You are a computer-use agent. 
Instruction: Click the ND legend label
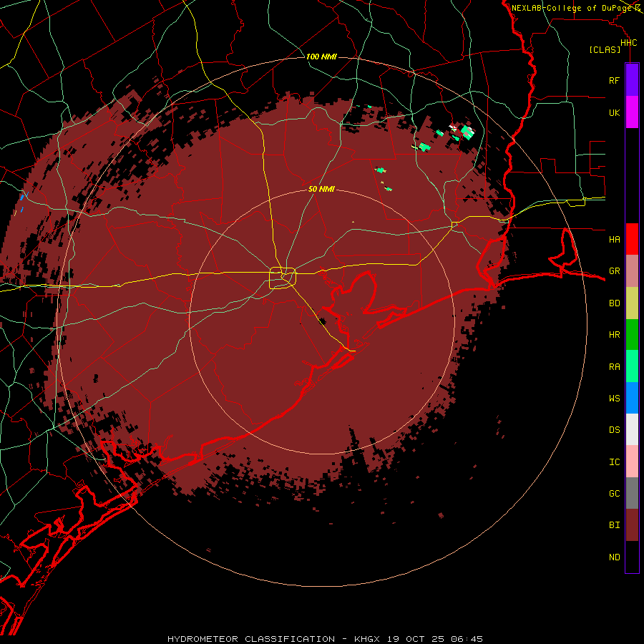(614, 557)
